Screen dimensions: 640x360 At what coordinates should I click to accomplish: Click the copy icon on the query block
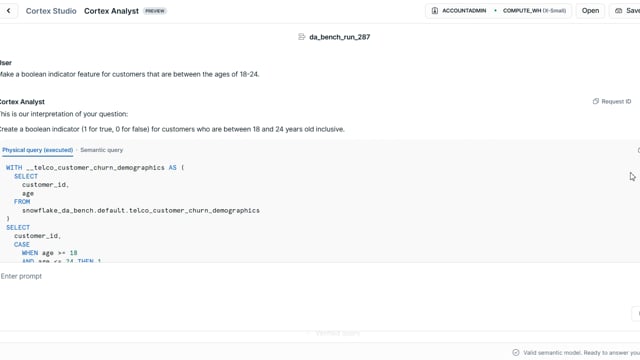638,150
